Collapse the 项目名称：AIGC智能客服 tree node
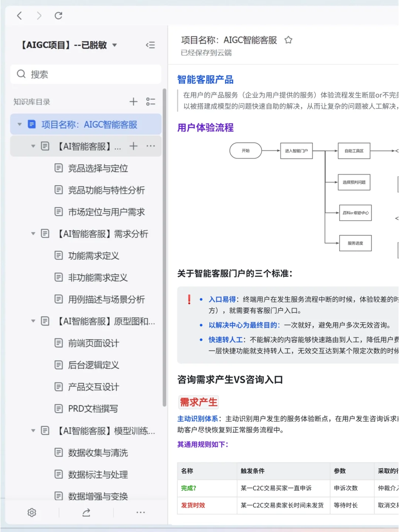 coord(19,124)
